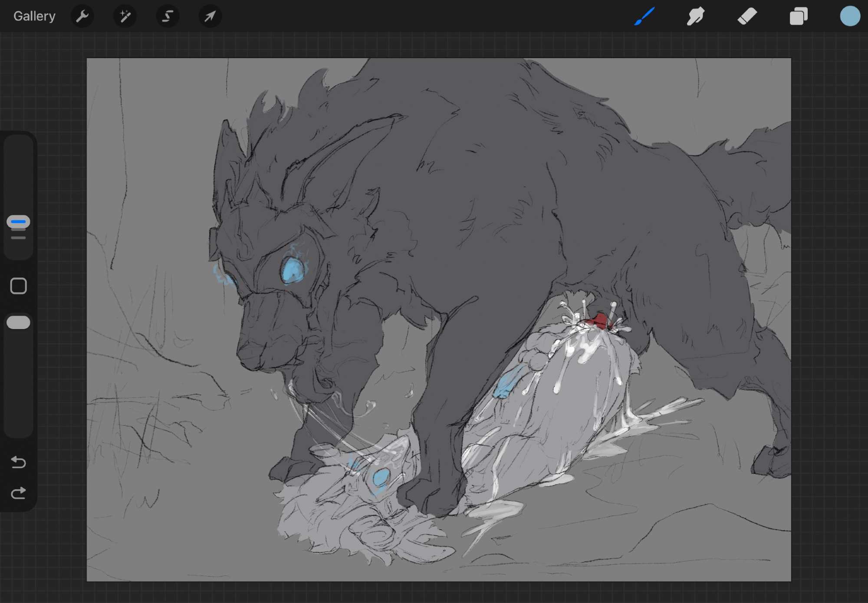Image resolution: width=868 pixels, height=603 pixels.
Task: Click the brush size slider handle
Action: [x=18, y=222]
